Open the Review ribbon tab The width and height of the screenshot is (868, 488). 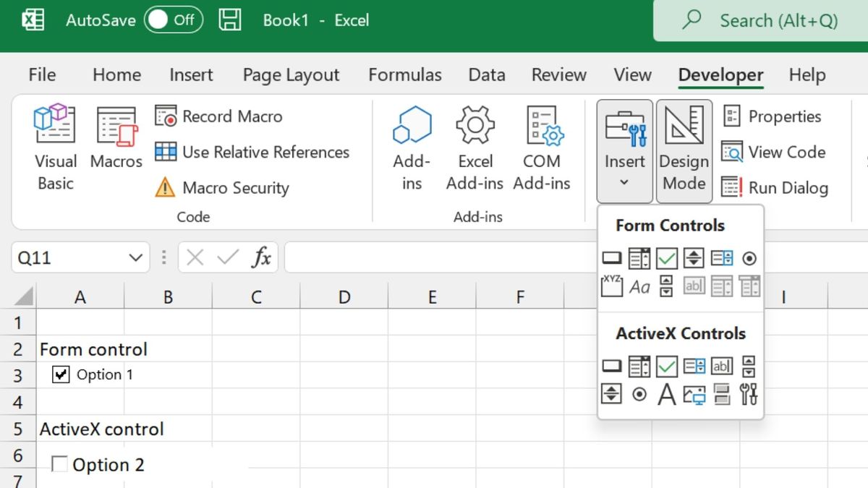tap(558, 74)
